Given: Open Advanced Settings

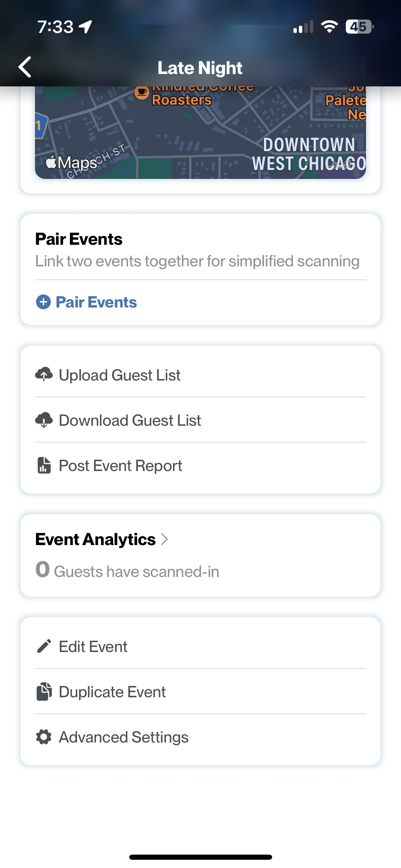Looking at the screenshot, I should tap(200, 737).
